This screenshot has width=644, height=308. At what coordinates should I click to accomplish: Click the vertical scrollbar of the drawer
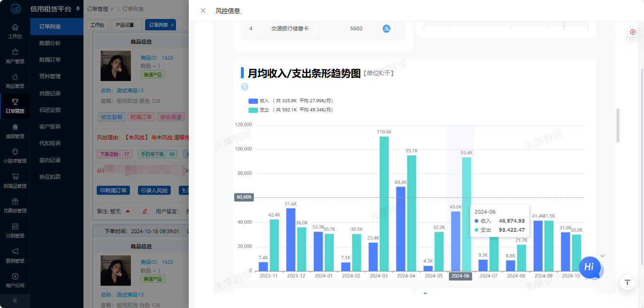(x=617, y=126)
